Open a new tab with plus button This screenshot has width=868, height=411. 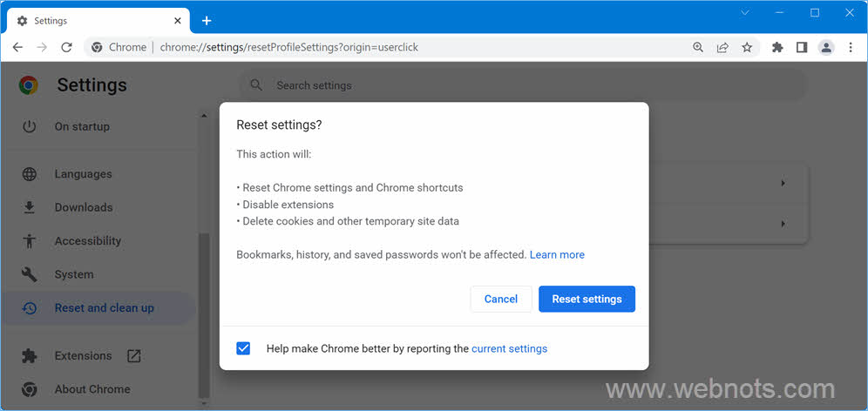pyautogui.click(x=207, y=21)
